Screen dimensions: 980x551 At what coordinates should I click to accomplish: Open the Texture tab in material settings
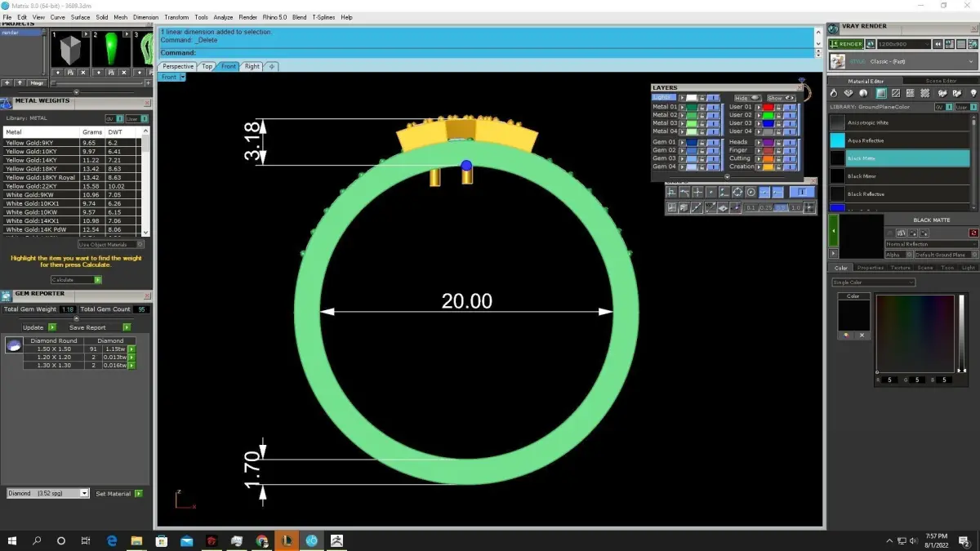coord(901,268)
